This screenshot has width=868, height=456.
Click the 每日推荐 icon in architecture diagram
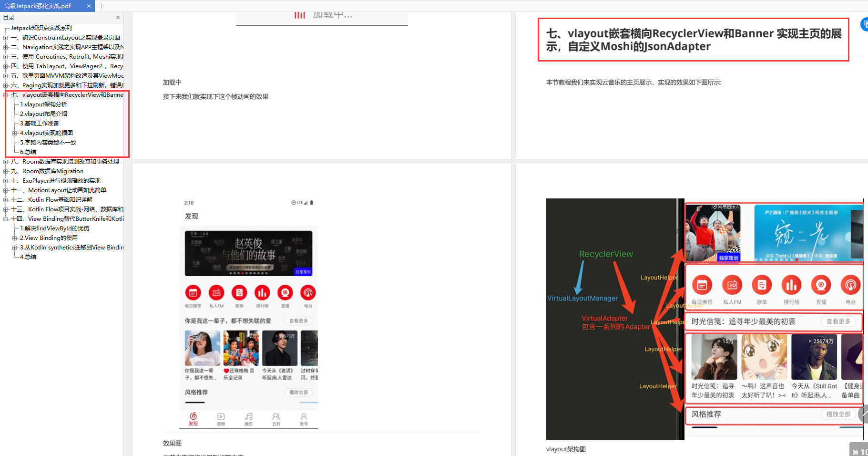tap(702, 285)
